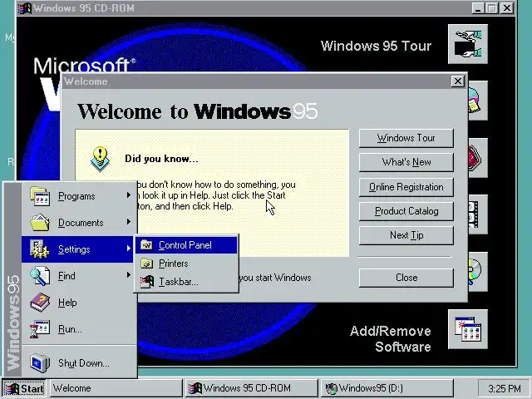532x399 pixels.
Task: Expand the Programs submenu arrow
Action: (x=129, y=195)
